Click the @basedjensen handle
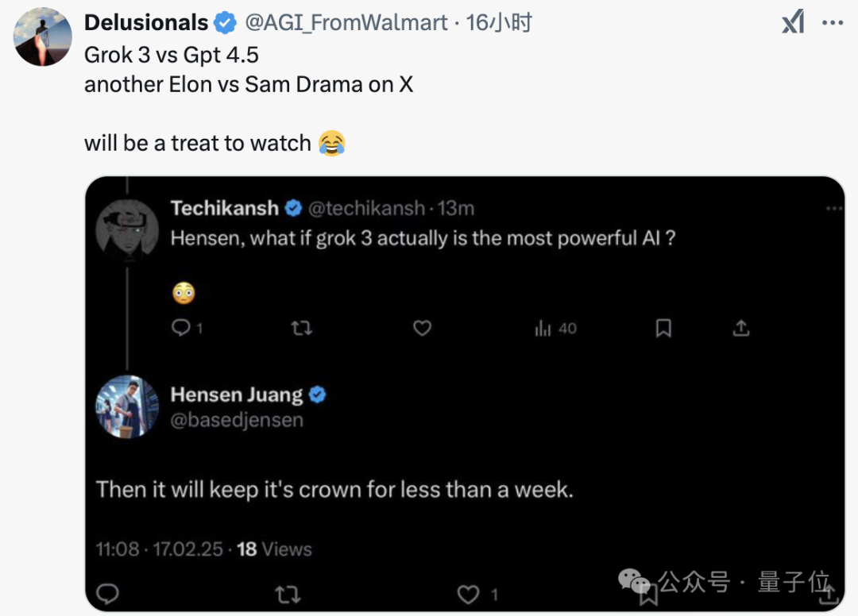The height and width of the screenshot is (616, 858). point(237,420)
